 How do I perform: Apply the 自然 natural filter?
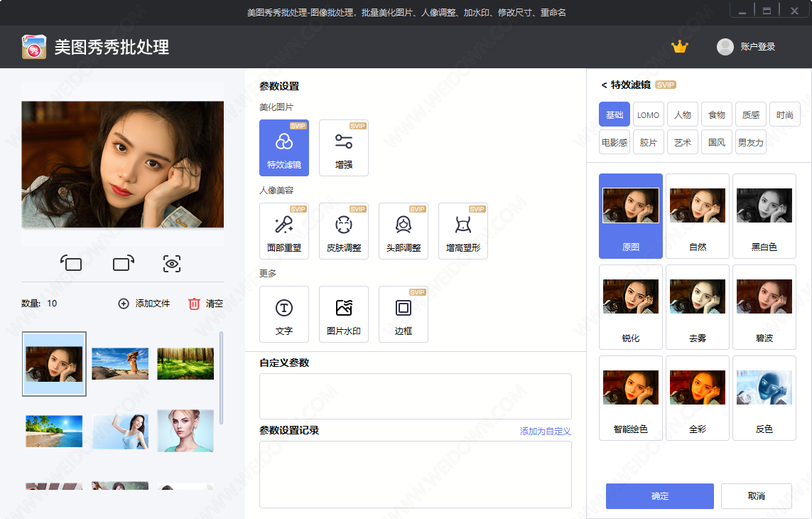698,215
